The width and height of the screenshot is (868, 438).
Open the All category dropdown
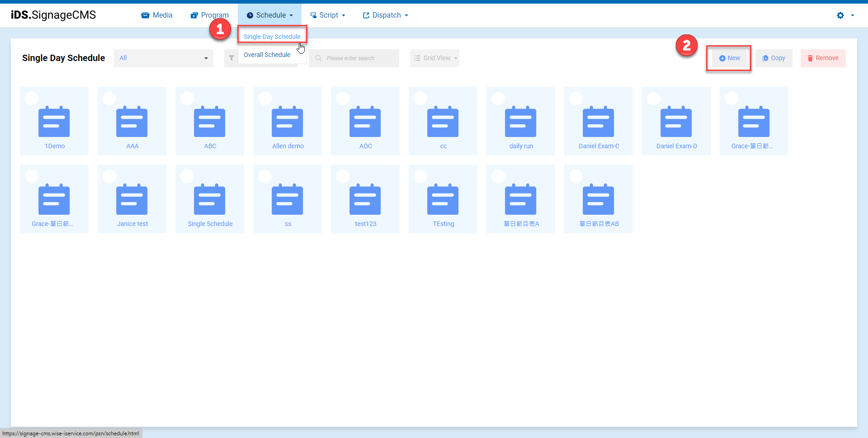[x=164, y=58]
